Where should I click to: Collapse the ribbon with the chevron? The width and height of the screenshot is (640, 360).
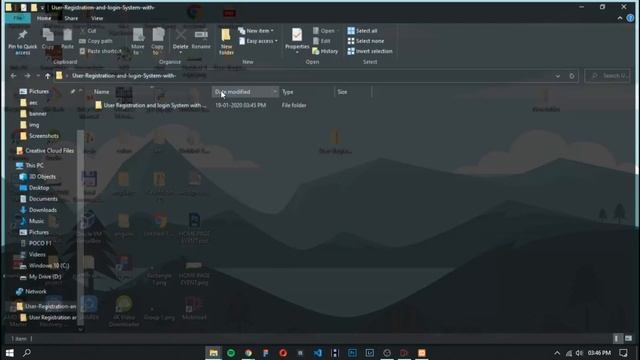(620, 18)
